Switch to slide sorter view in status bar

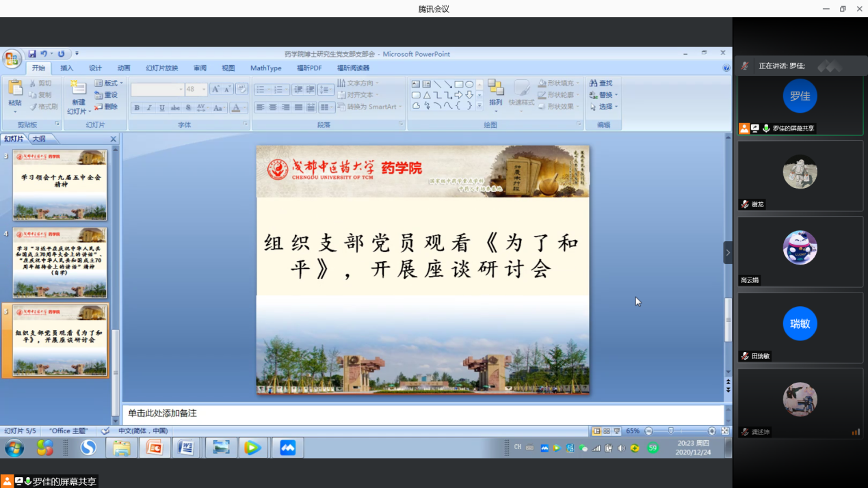tap(607, 431)
